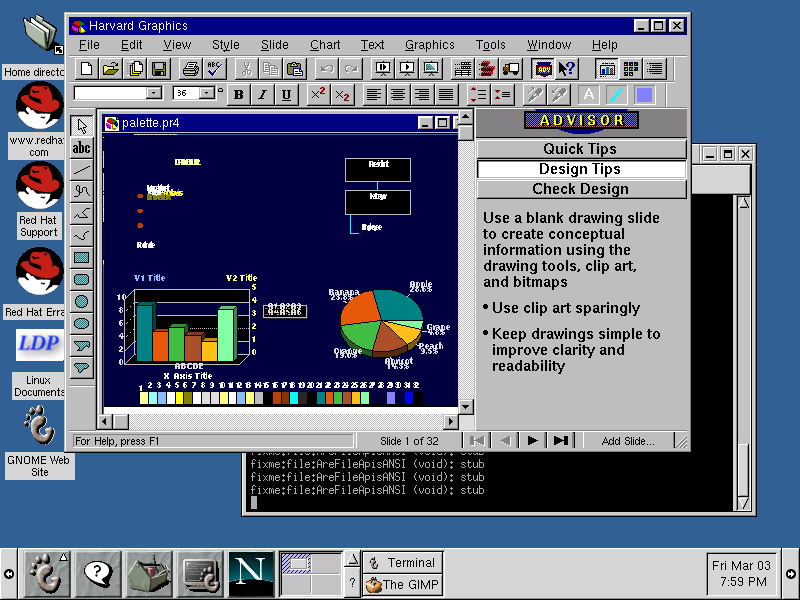This screenshot has width=800, height=600.
Task: Align text right
Action: point(422,95)
